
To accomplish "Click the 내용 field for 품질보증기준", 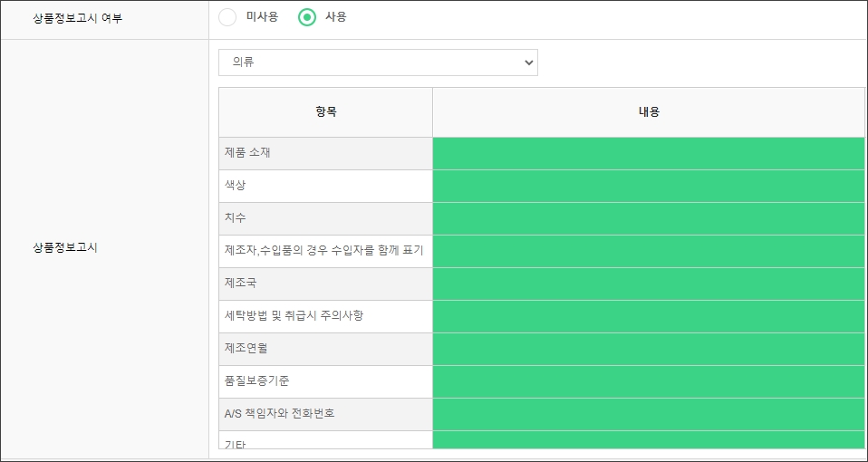I will 648,381.
